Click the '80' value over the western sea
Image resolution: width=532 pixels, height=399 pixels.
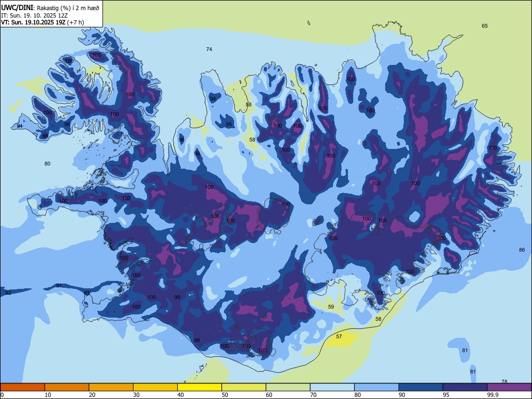point(47,163)
